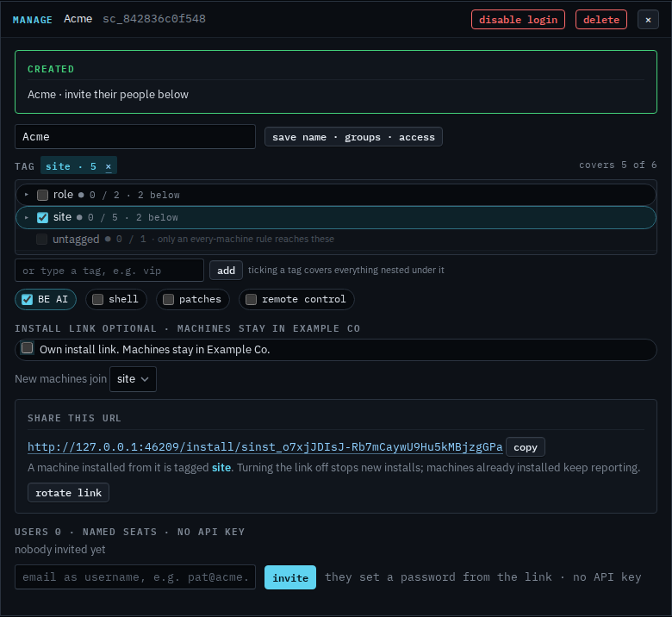The height and width of the screenshot is (617, 672).
Task: Click the site tag label in description
Action: (x=221, y=467)
